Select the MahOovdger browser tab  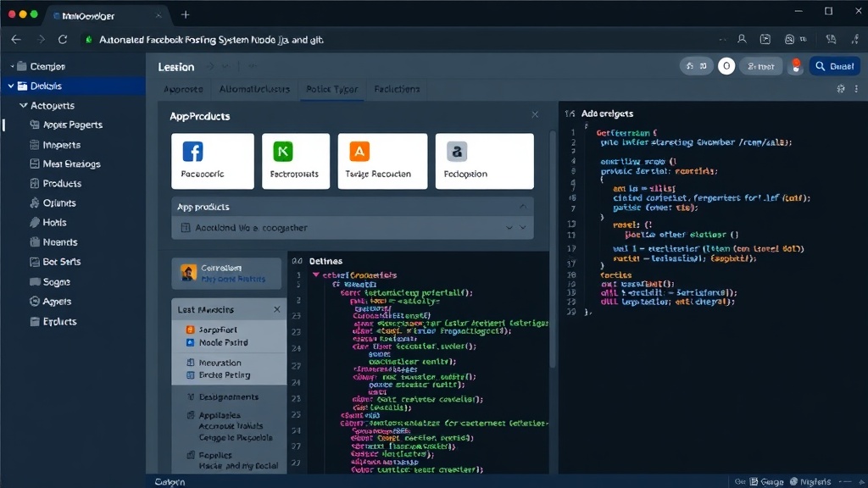(x=108, y=15)
